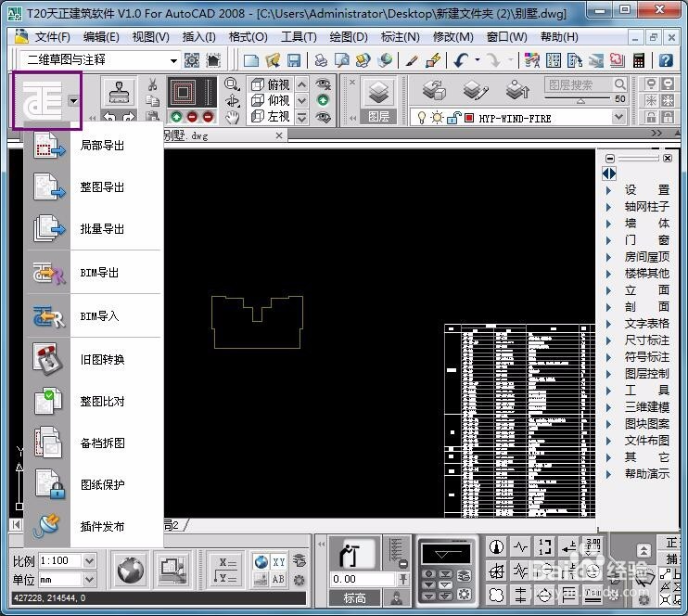
Task: Select the 仰视 bottom view button
Action: point(271,100)
